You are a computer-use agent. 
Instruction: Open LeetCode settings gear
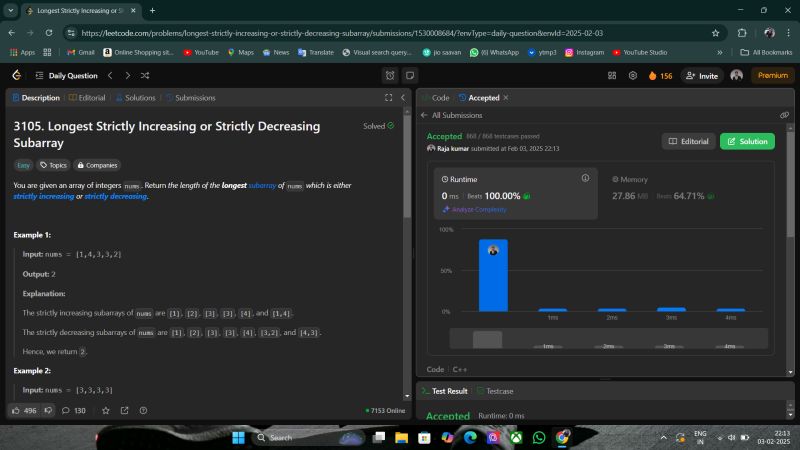point(633,76)
